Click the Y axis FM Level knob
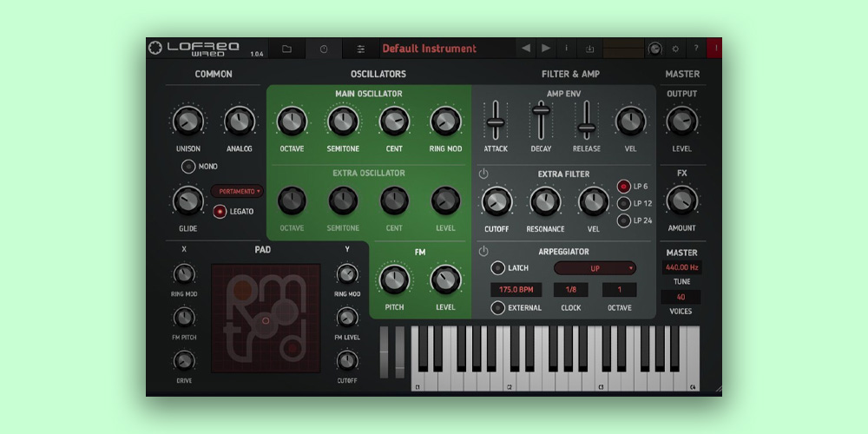Image resolution: width=868 pixels, height=434 pixels. coord(347,317)
